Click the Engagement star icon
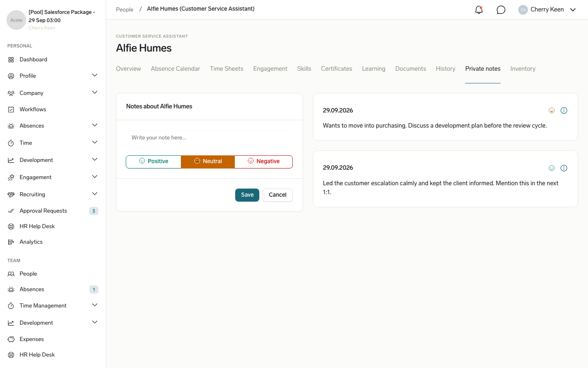Screen dimensions: 588x368 click(x=11, y=177)
